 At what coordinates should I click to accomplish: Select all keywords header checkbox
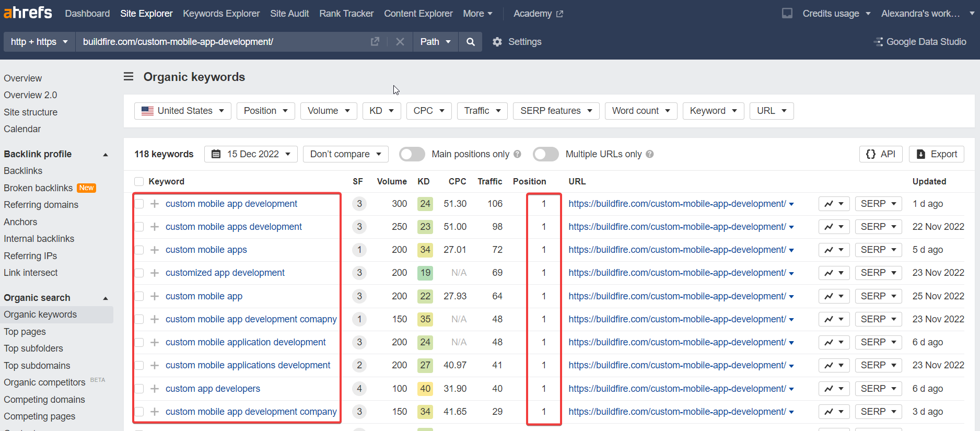click(x=139, y=181)
